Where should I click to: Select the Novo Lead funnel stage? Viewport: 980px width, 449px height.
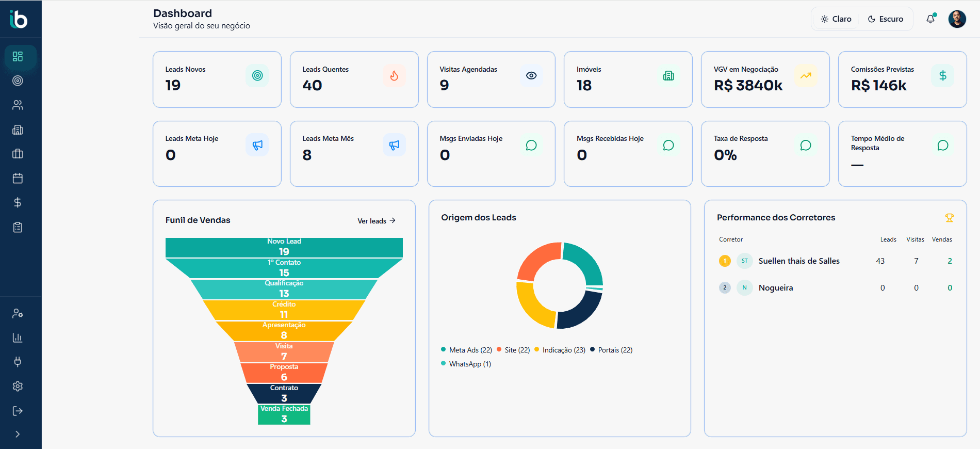[284, 248]
